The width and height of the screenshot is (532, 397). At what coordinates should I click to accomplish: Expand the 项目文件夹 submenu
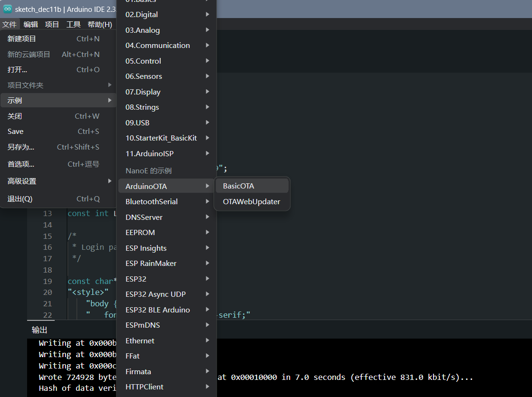(x=58, y=85)
